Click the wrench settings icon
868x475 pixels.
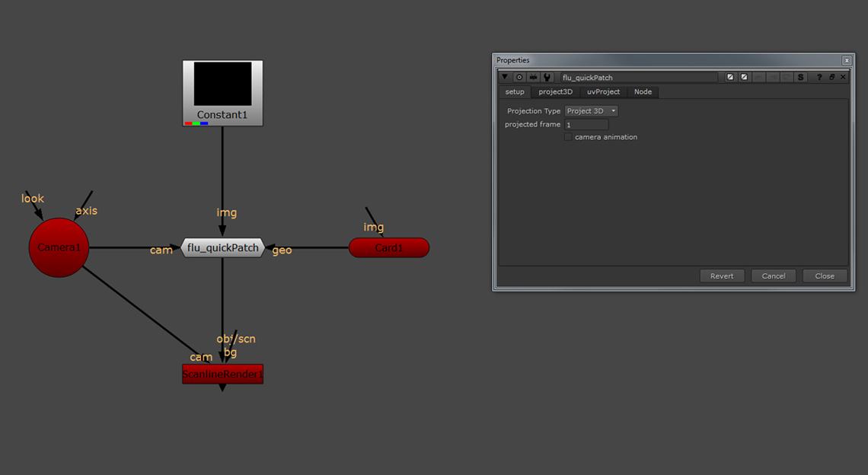547,78
